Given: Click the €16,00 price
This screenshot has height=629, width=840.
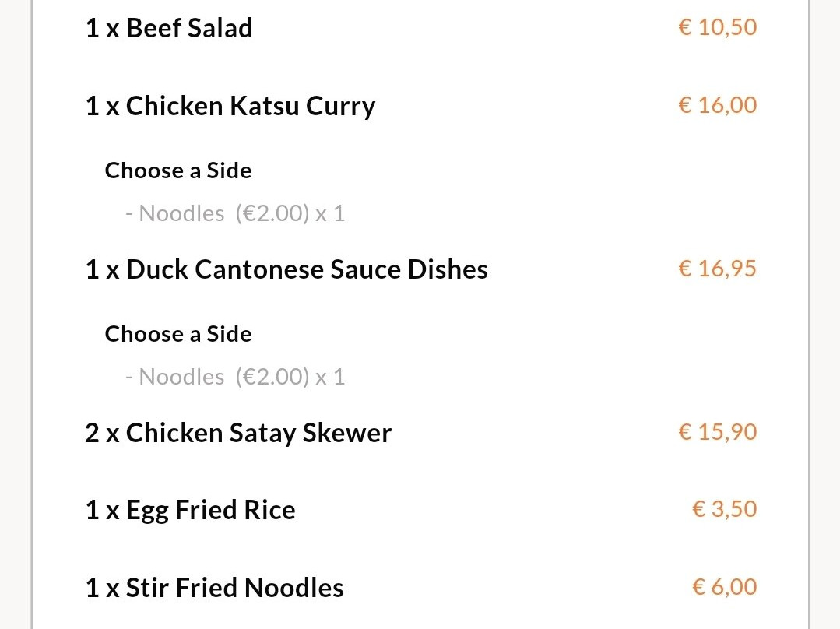Looking at the screenshot, I should pyautogui.click(x=717, y=105).
